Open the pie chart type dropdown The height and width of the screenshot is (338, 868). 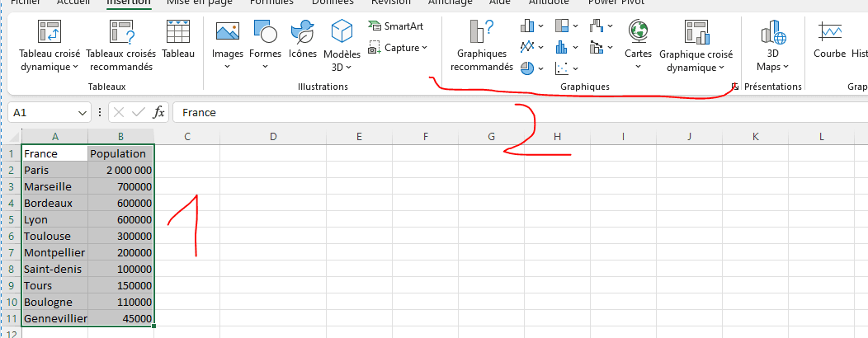point(532,68)
